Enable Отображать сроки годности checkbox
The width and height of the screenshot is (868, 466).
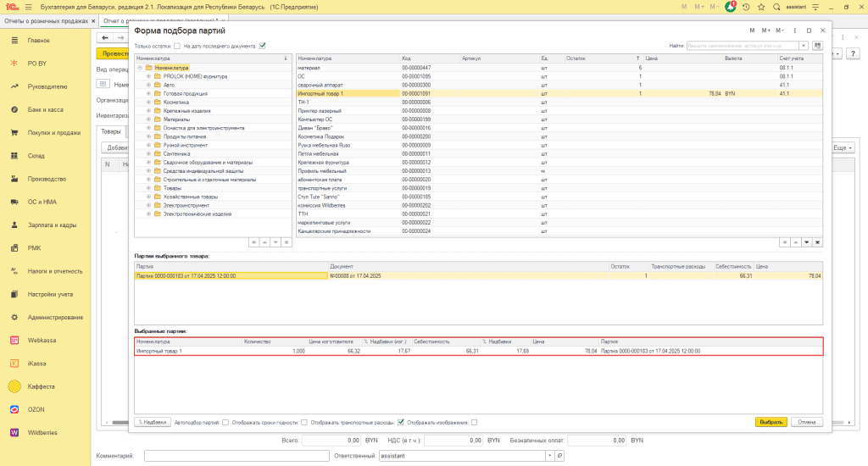tap(304, 422)
